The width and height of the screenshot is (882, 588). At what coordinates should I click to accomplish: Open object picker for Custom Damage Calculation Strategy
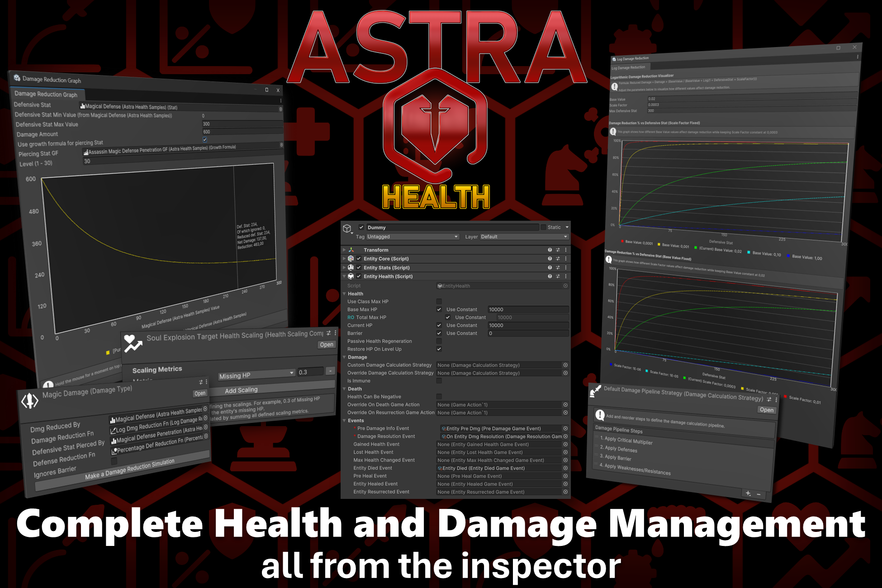click(565, 365)
